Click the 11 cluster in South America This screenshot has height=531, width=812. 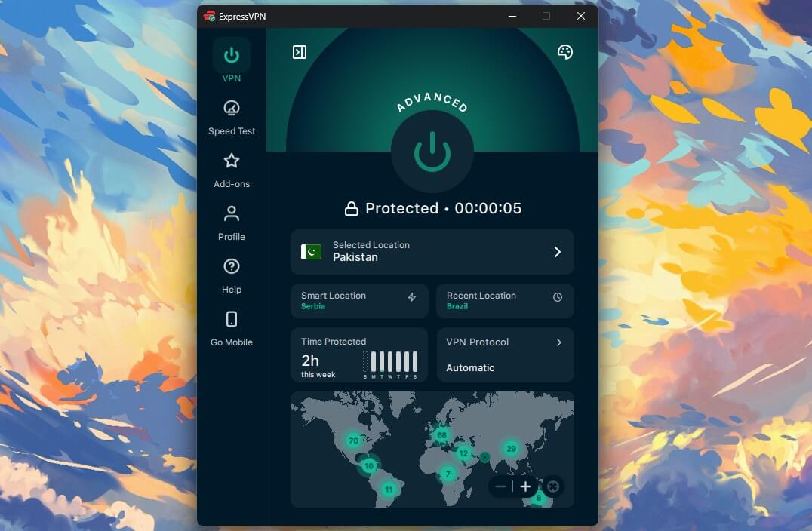pos(389,489)
